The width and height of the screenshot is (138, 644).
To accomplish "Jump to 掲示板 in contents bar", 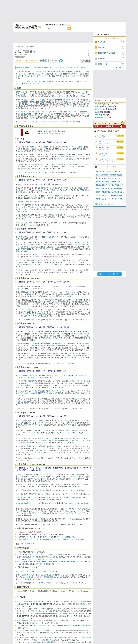I will [x=83, y=68].
